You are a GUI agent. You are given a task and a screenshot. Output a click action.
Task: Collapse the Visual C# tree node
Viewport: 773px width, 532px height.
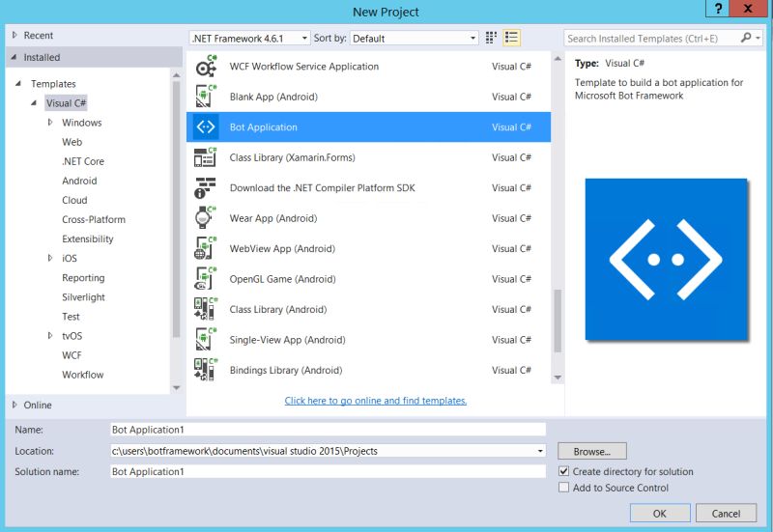(34, 103)
